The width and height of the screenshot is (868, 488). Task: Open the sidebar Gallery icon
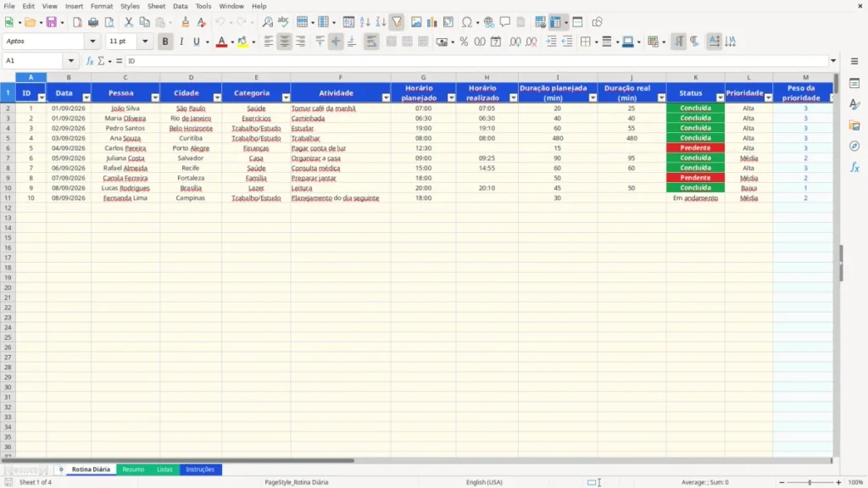pos(854,125)
